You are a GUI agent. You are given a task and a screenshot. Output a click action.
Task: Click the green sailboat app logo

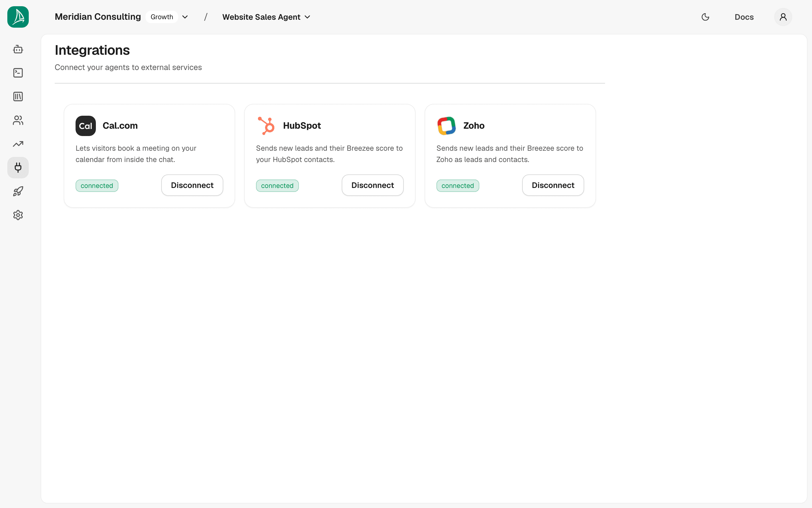point(18,17)
